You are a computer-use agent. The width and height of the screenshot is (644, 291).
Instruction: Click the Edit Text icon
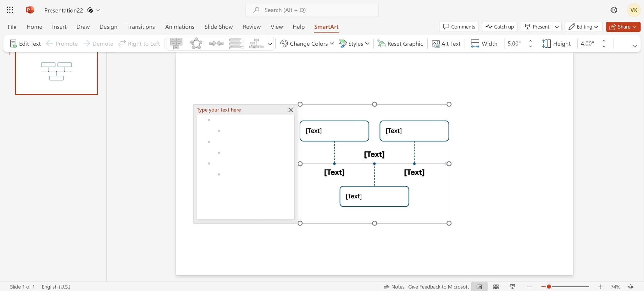coord(13,43)
